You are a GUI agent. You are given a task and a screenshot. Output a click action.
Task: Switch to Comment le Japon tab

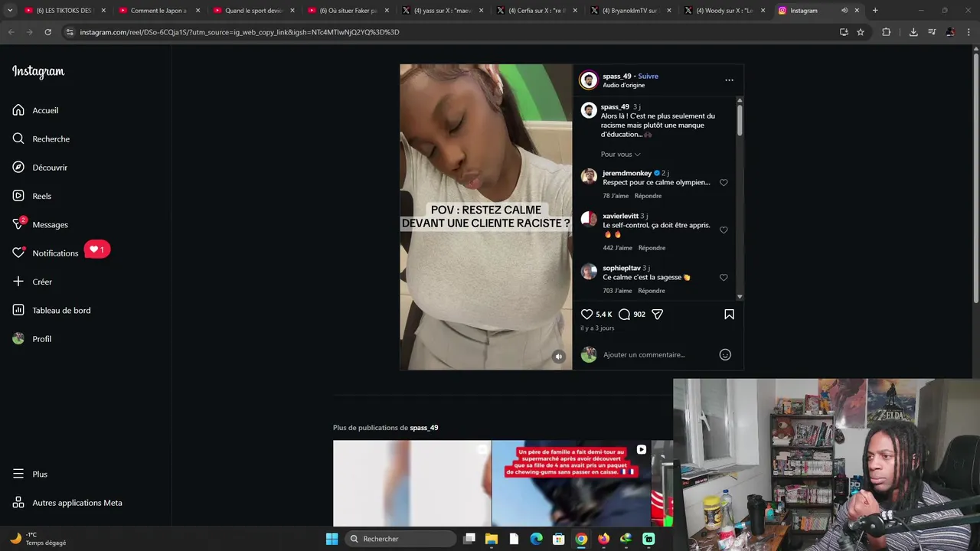click(x=158, y=11)
